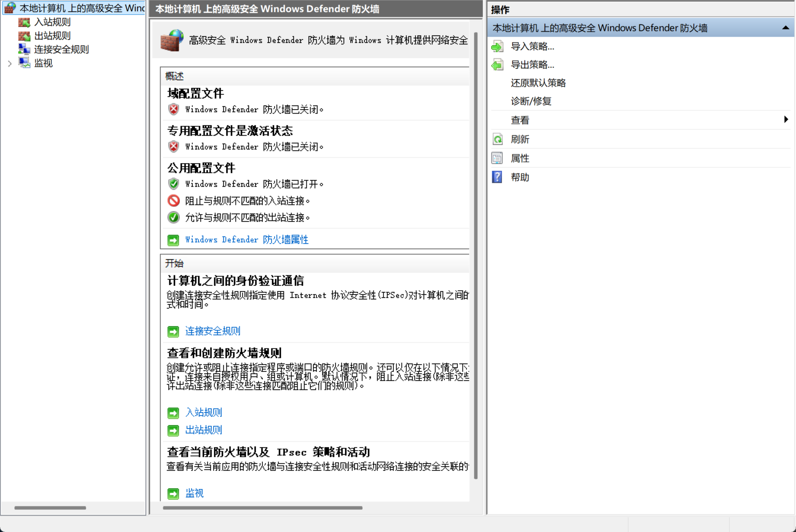
Task: Click the 属性 properties icon
Action: [x=497, y=158]
